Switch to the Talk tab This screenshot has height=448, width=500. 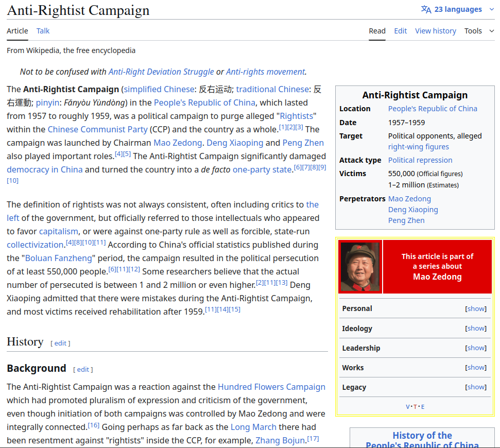(43, 31)
